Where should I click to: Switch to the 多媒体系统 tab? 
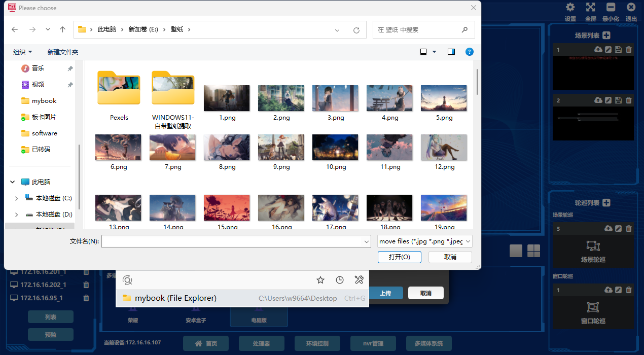pos(429,343)
